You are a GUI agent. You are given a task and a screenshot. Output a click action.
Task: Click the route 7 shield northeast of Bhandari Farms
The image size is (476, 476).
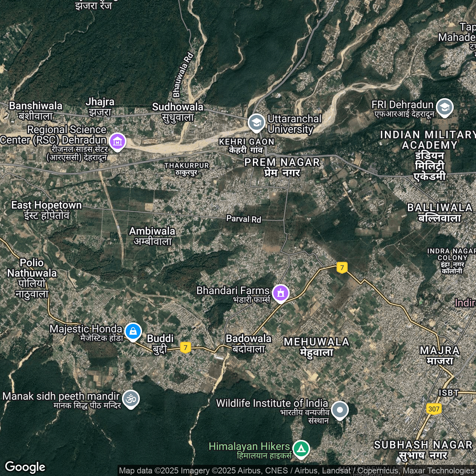pos(342,267)
